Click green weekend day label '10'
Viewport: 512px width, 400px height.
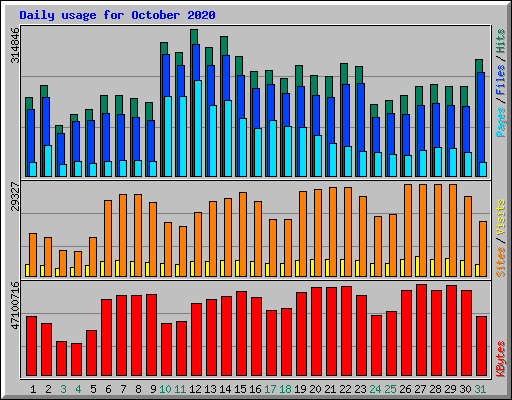tap(165, 389)
